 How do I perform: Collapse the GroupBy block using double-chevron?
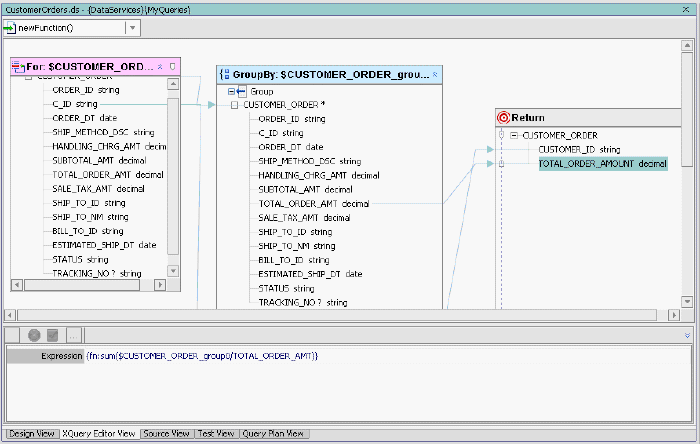click(435, 75)
